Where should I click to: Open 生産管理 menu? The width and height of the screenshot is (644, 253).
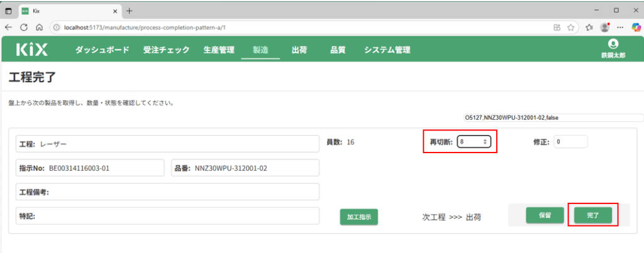(219, 50)
